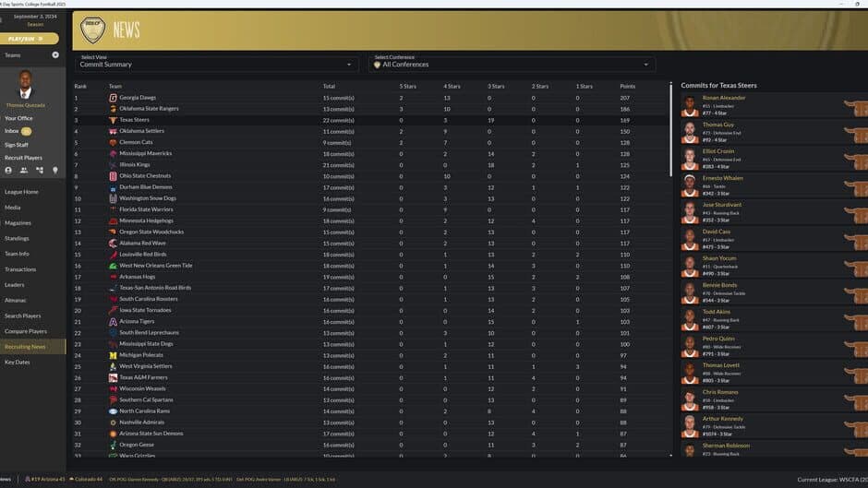Click the Georgia Dawgs team logo
The image size is (868, 488).
(113, 98)
